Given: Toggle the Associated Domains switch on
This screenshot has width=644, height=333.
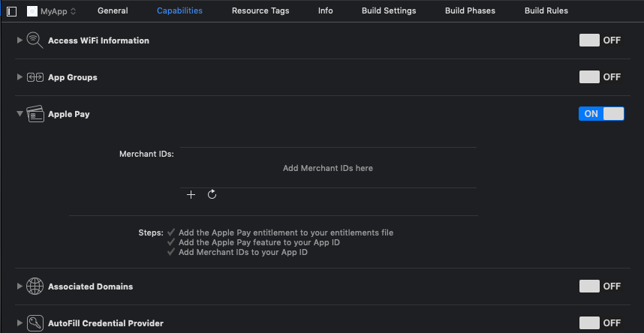Looking at the screenshot, I should click(x=589, y=286).
